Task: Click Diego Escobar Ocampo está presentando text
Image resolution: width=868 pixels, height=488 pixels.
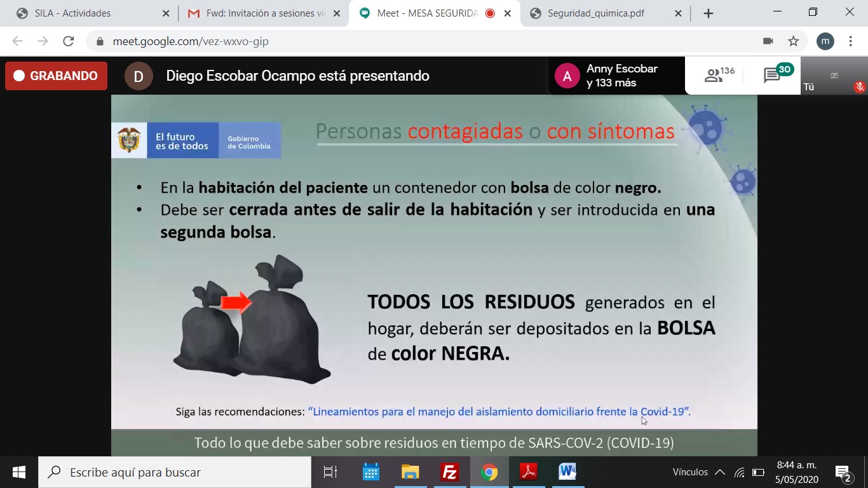Action: coord(297,76)
